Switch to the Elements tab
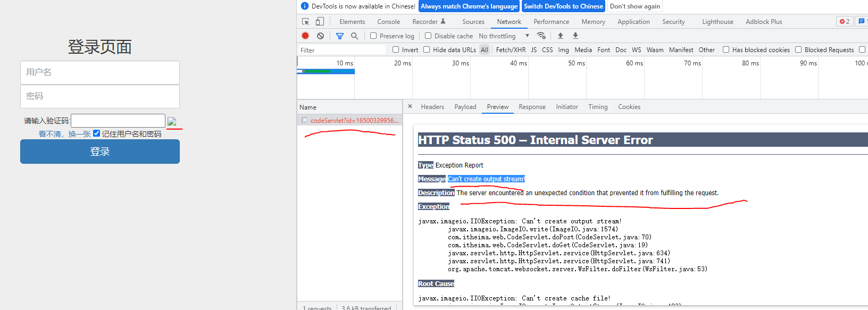The width and height of the screenshot is (868, 310). click(x=352, y=22)
